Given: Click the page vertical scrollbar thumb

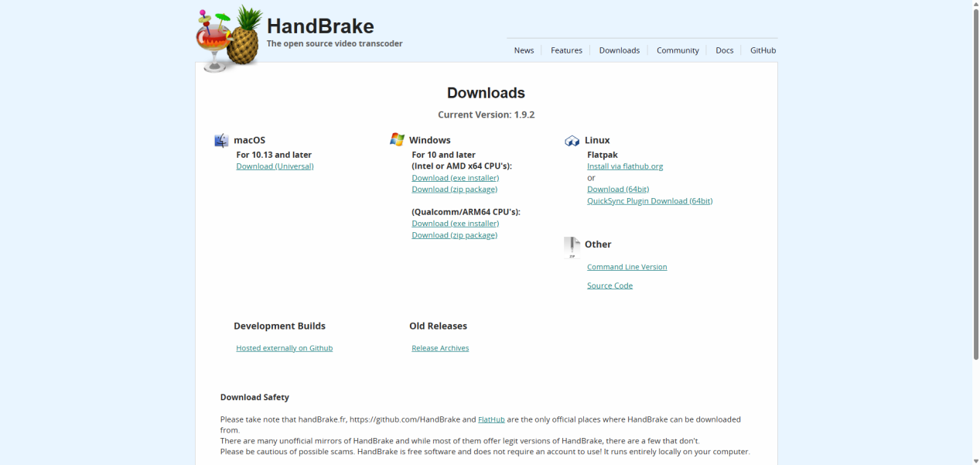Looking at the screenshot, I should 975,184.
